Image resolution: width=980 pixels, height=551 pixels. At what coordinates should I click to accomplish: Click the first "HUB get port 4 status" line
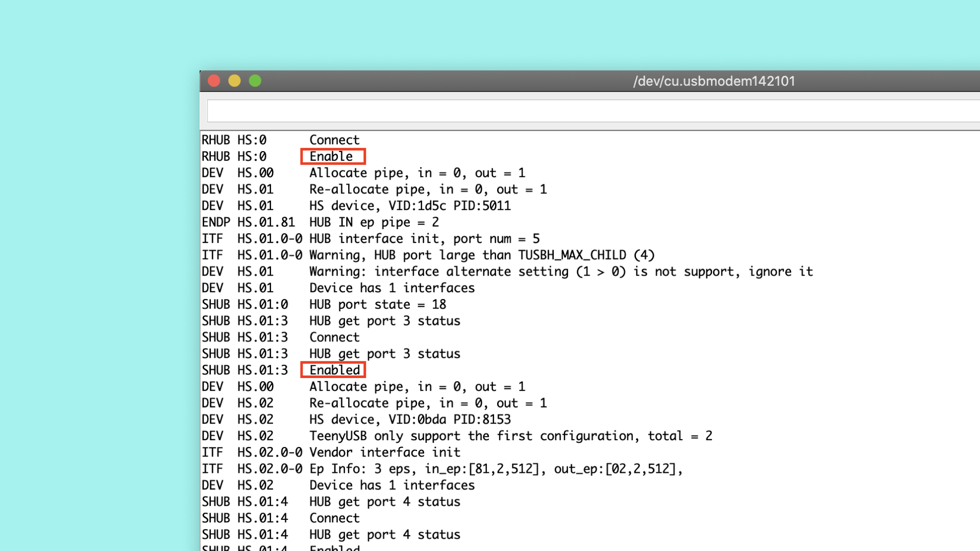384,502
